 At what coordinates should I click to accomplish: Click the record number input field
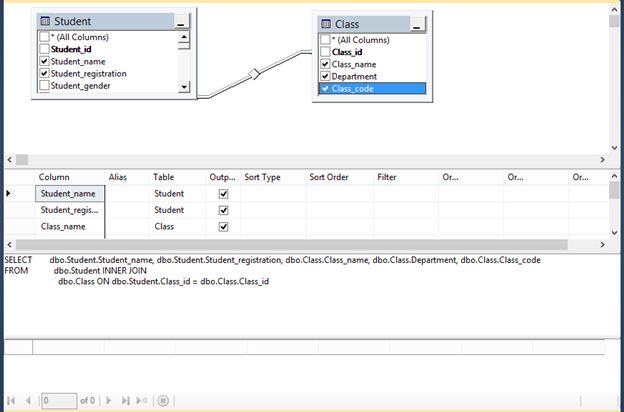click(59, 400)
